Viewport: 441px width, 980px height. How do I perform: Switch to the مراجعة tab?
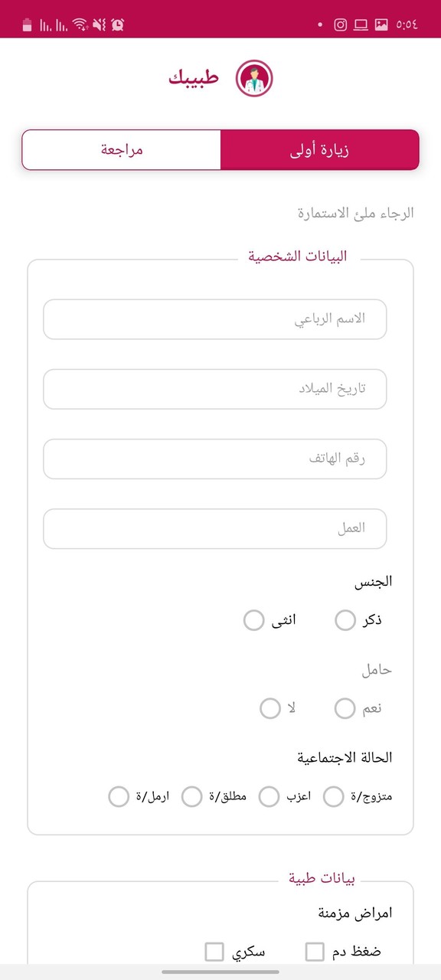point(120,149)
